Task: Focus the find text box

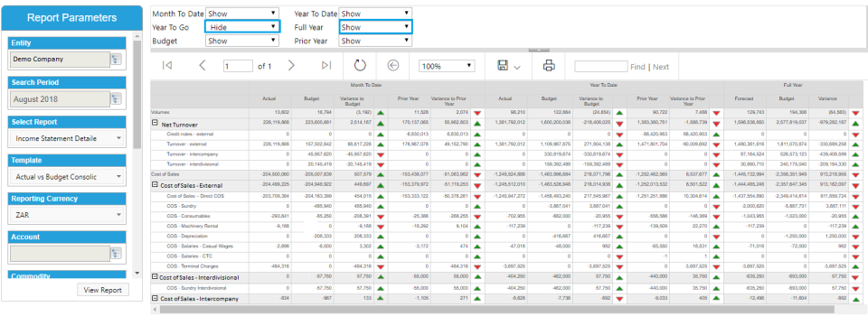Action: pos(600,66)
